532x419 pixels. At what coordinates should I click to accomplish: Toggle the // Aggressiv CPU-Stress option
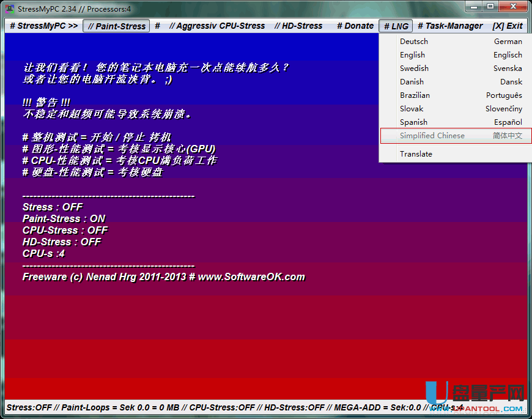[217, 26]
